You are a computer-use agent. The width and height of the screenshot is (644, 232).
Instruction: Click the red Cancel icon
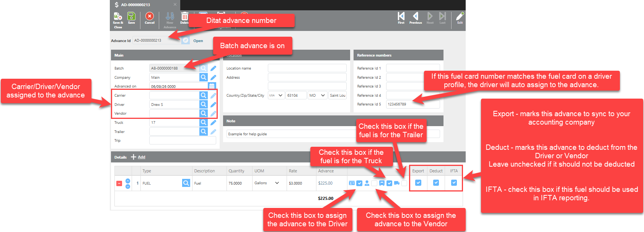click(150, 16)
